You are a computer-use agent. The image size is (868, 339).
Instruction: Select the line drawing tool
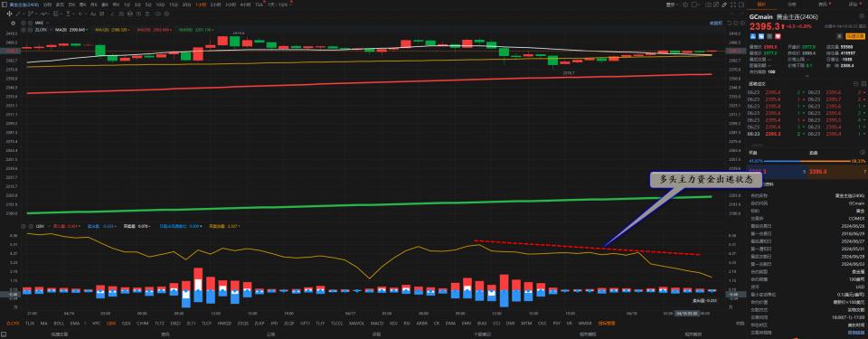pos(17,14)
